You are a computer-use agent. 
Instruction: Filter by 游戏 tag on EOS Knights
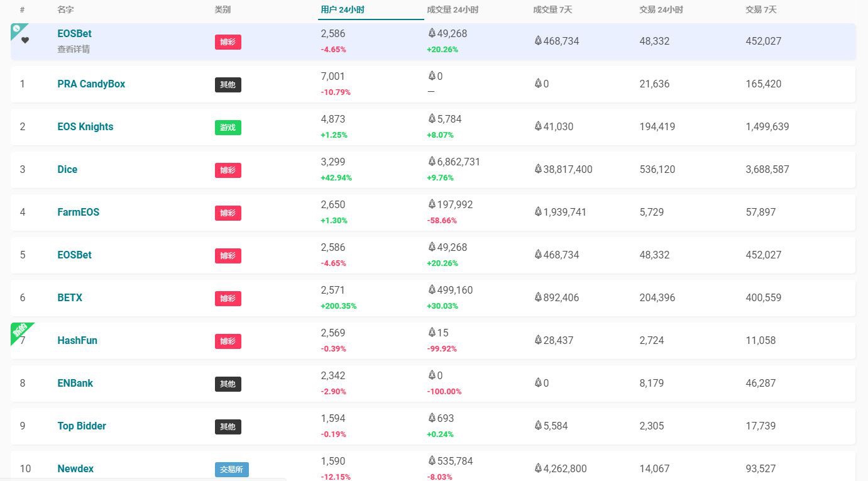[228, 128]
